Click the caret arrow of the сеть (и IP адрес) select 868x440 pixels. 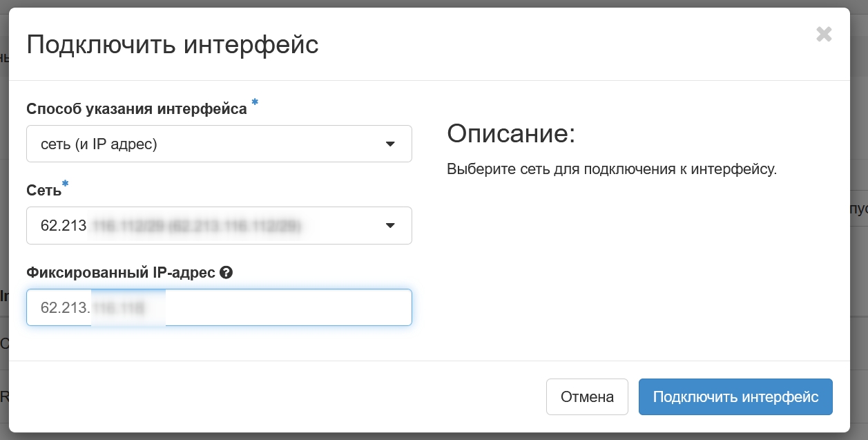pos(390,144)
